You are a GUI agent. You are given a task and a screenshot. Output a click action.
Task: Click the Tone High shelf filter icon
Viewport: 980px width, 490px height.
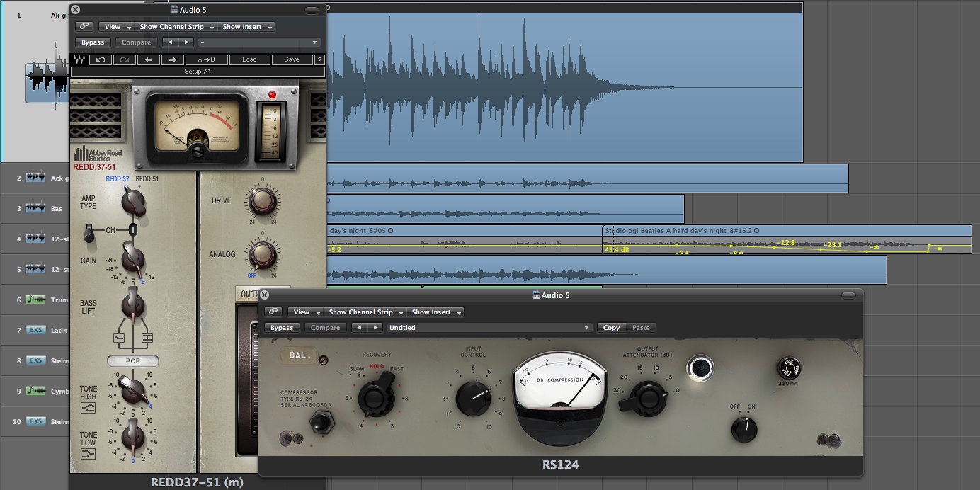point(89,410)
